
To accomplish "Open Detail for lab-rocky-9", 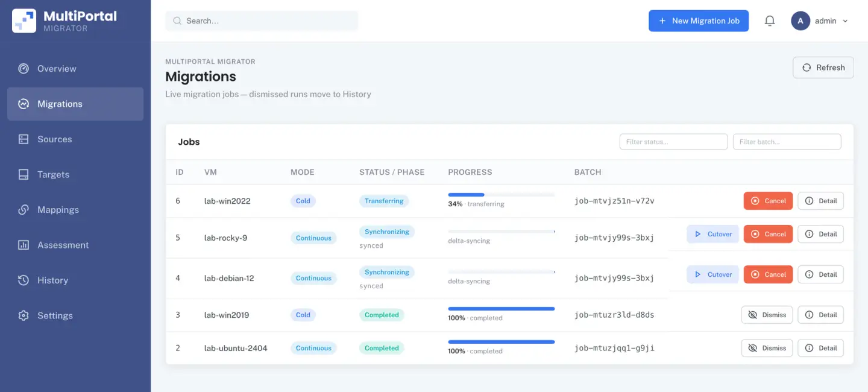I will 821,234.
